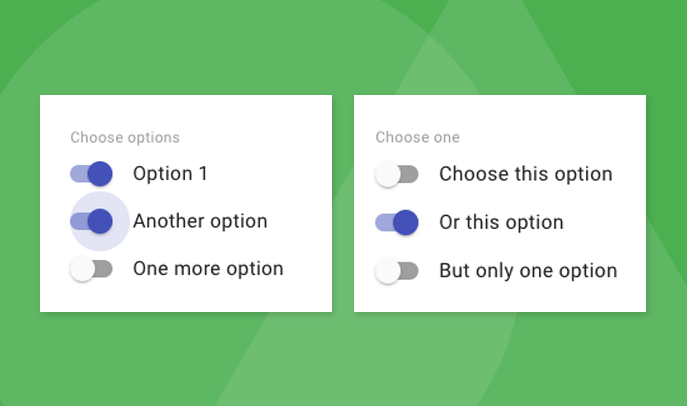Click the But only one option label
The image size is (687, 406).
pos(528,270)
